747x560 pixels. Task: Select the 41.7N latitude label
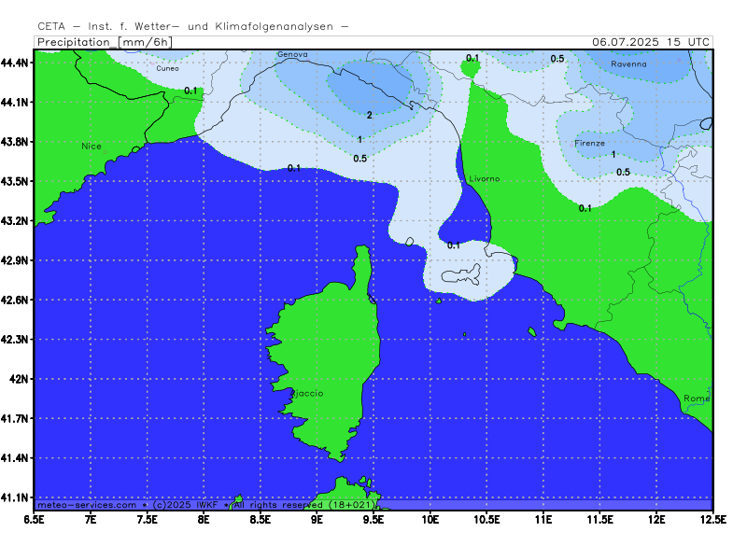pyautogui.click(x=17, y=418)
